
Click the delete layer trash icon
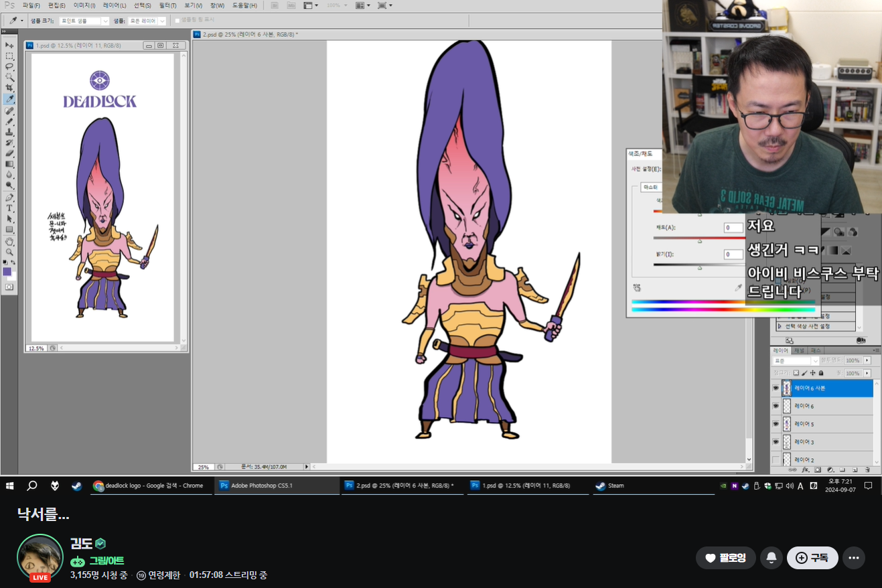tap(867, 470)
